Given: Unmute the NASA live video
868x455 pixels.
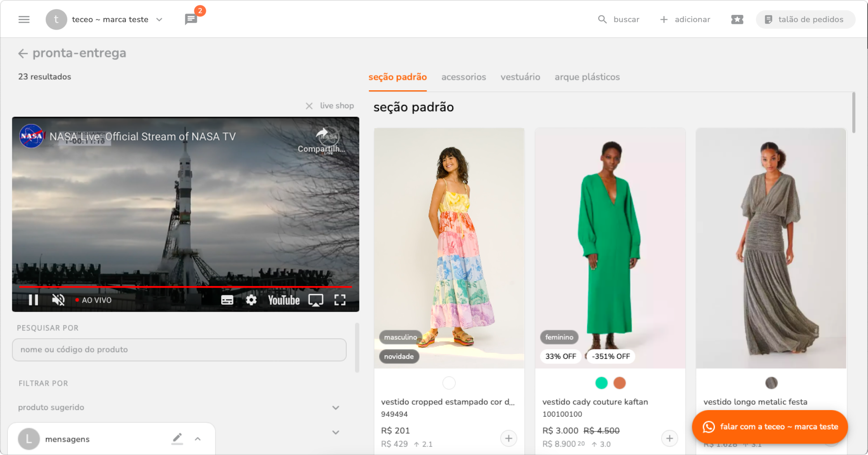Looking at the screenshot, I should (x=58, y=300).
